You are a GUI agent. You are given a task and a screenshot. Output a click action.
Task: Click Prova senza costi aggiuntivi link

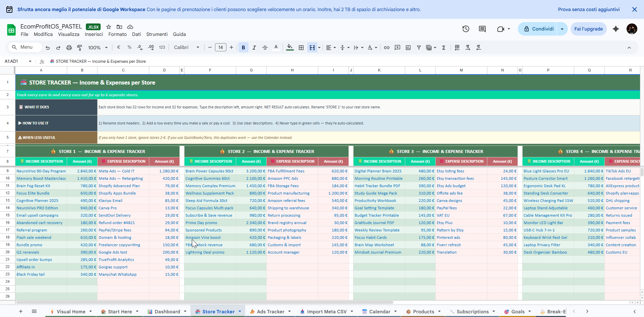589,9
